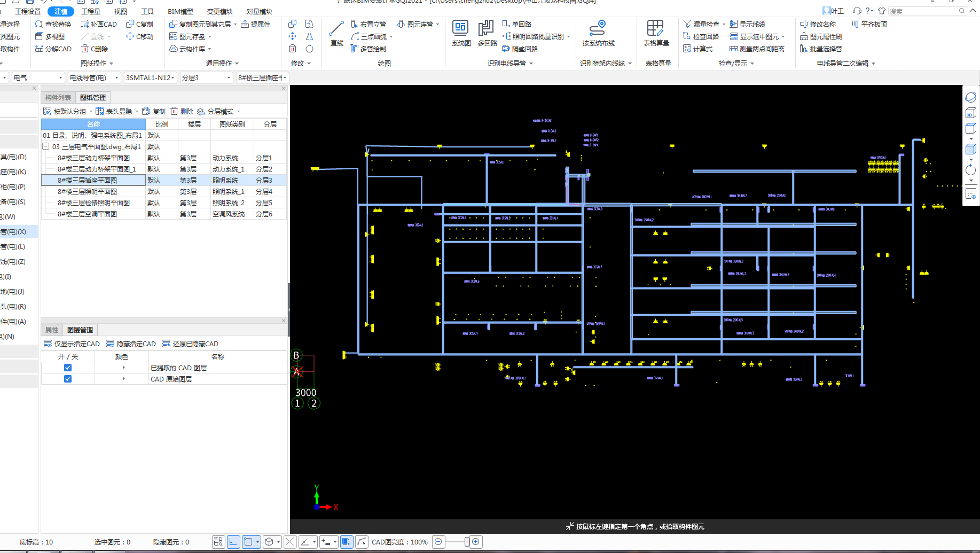Image resolution: width=980 pixels, height=553 pixels.
Task: Click the trash icon in 修改 group
Action: (293, 49)
